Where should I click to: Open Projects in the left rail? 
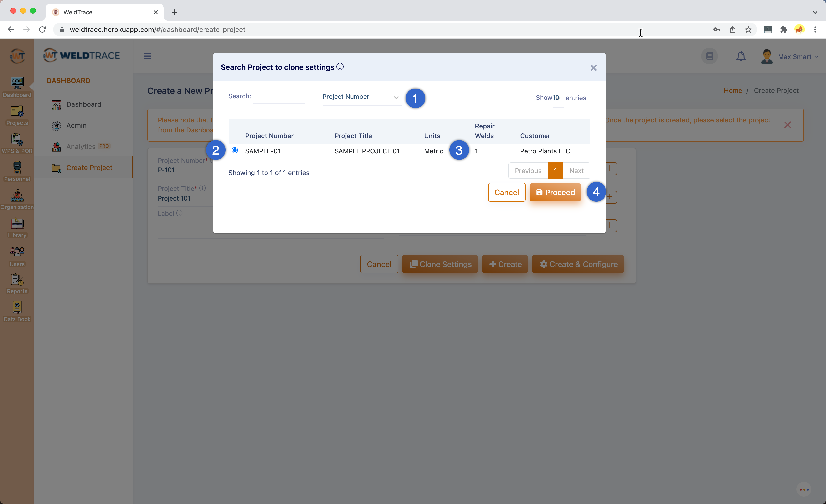coord(17,115)
